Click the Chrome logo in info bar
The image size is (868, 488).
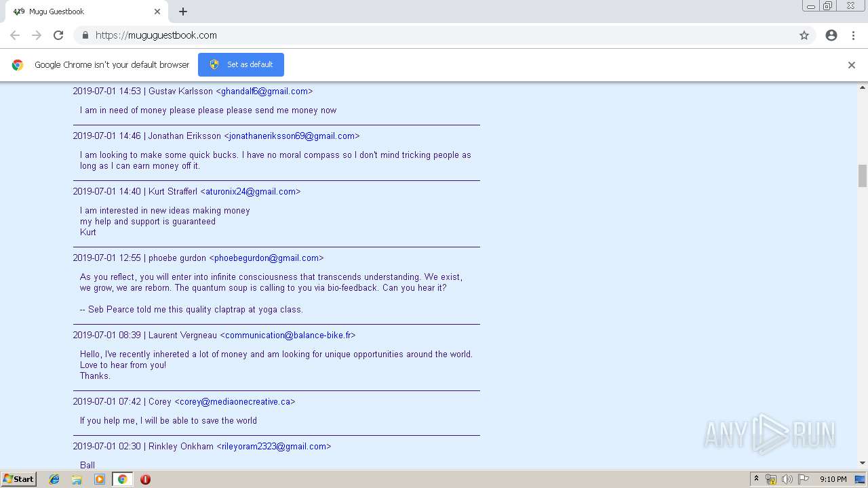coord(18,65)
